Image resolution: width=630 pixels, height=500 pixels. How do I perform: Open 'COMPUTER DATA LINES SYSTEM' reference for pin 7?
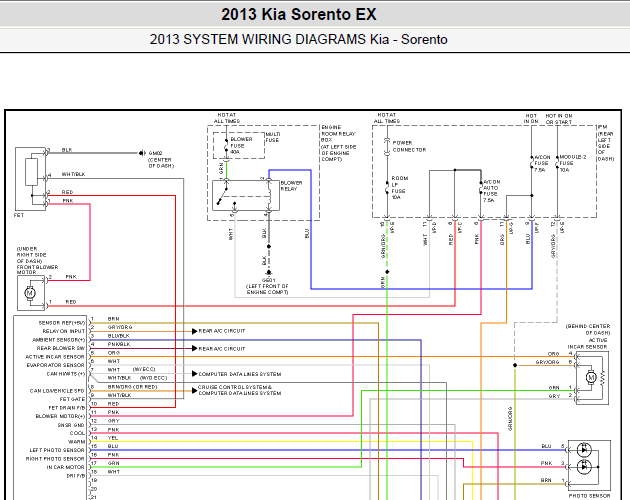point(240,374)
